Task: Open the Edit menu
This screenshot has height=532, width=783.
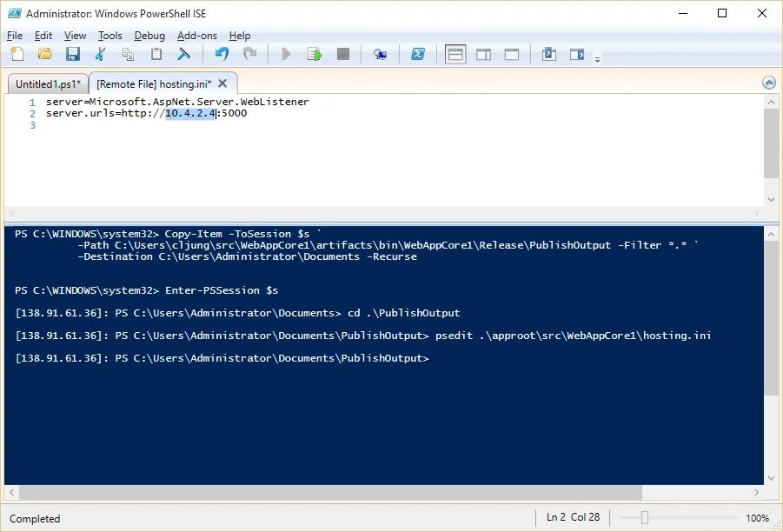Action: pos(43,36)
